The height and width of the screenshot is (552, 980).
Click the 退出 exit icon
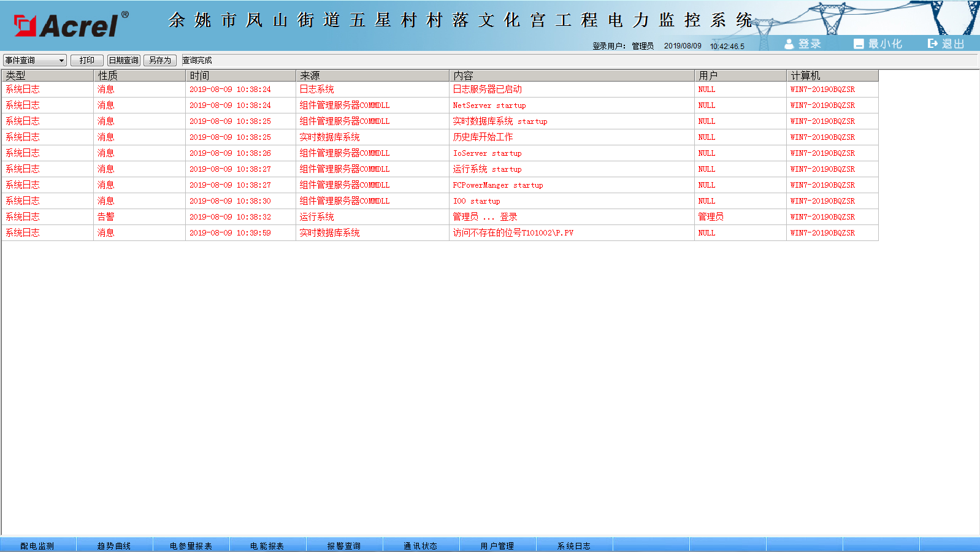point(932,44)
